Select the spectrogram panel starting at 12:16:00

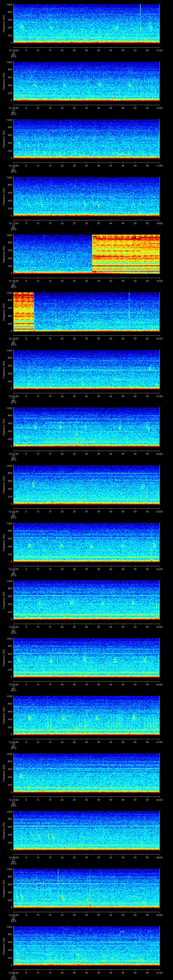pos(87,139)
